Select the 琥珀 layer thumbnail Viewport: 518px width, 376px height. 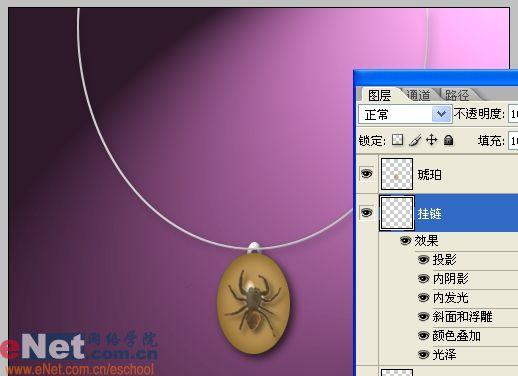point(397,174)
